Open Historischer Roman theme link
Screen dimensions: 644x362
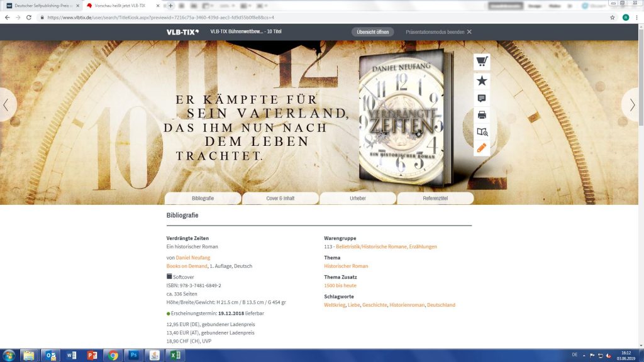pyautogui.click(x=346, y=266)
